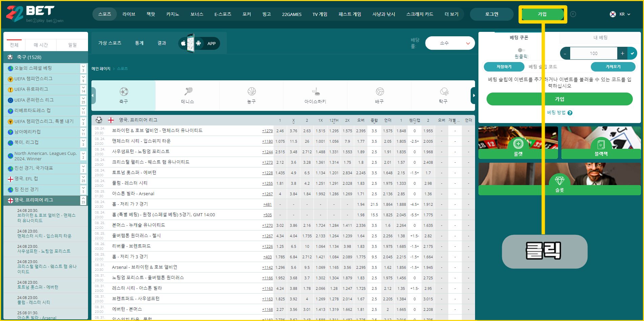
Task: Click odds 2.46 for 브라이턴 home win
Action: [280, 131]
